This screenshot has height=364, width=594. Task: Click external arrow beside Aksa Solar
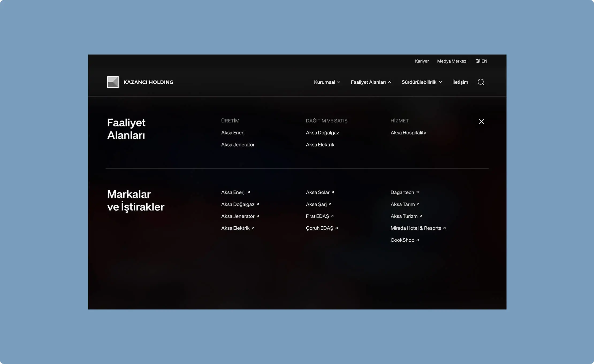click(x=333, y=192)
